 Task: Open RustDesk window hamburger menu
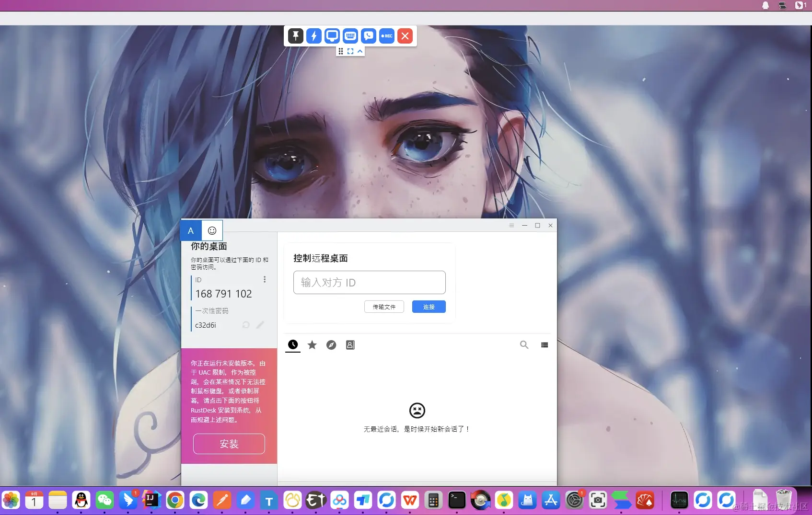511,225
